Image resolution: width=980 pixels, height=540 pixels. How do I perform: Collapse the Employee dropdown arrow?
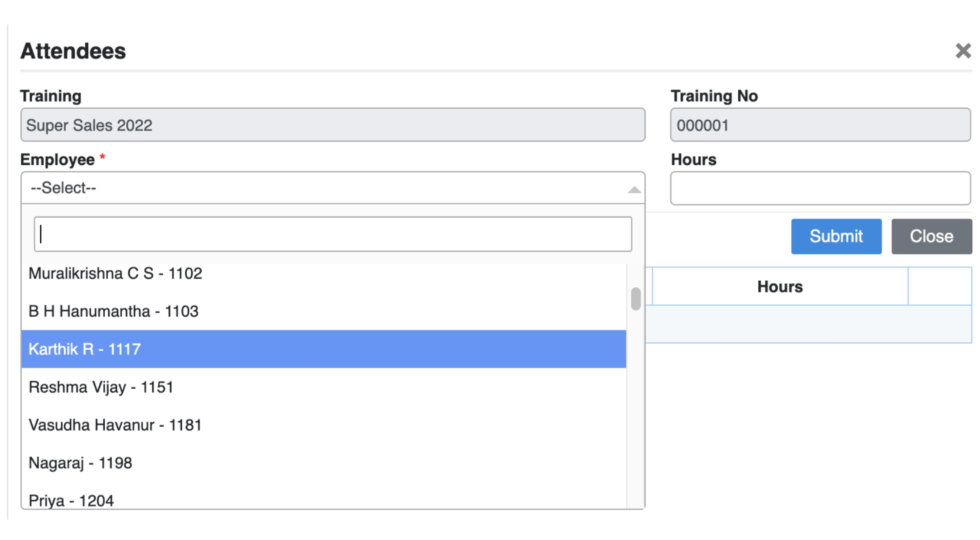coord(634,189)
